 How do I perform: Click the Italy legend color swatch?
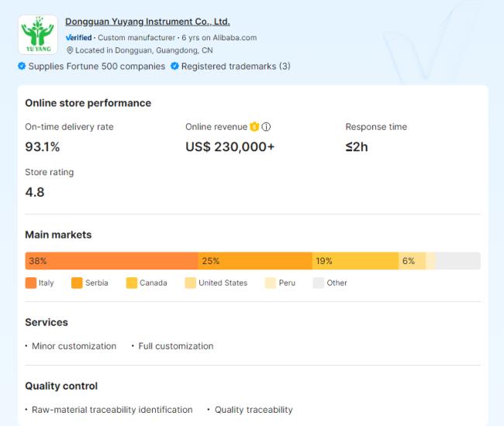pos(30,283)
